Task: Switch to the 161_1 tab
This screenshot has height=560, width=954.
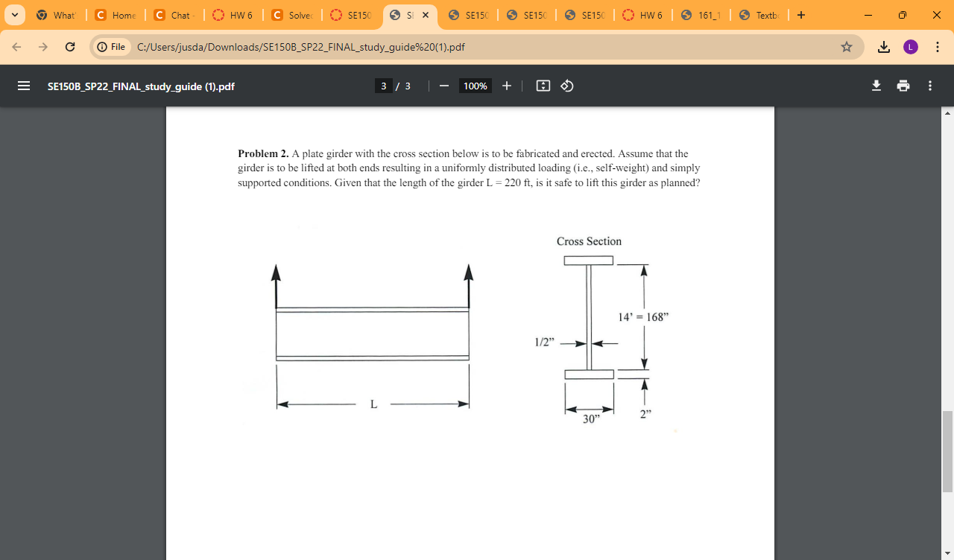Action: 701,15
